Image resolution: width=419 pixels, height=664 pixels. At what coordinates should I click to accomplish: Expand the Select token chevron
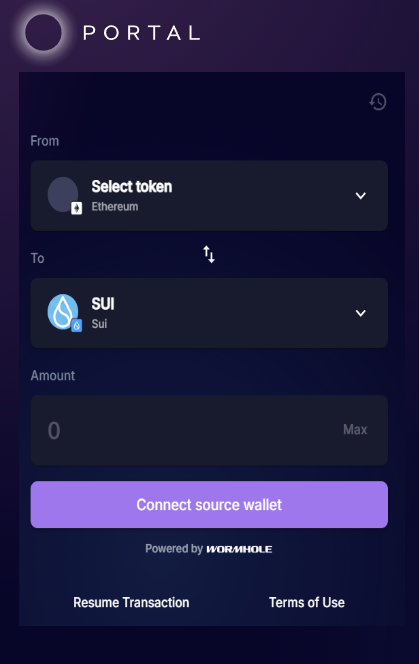point(361,196)
